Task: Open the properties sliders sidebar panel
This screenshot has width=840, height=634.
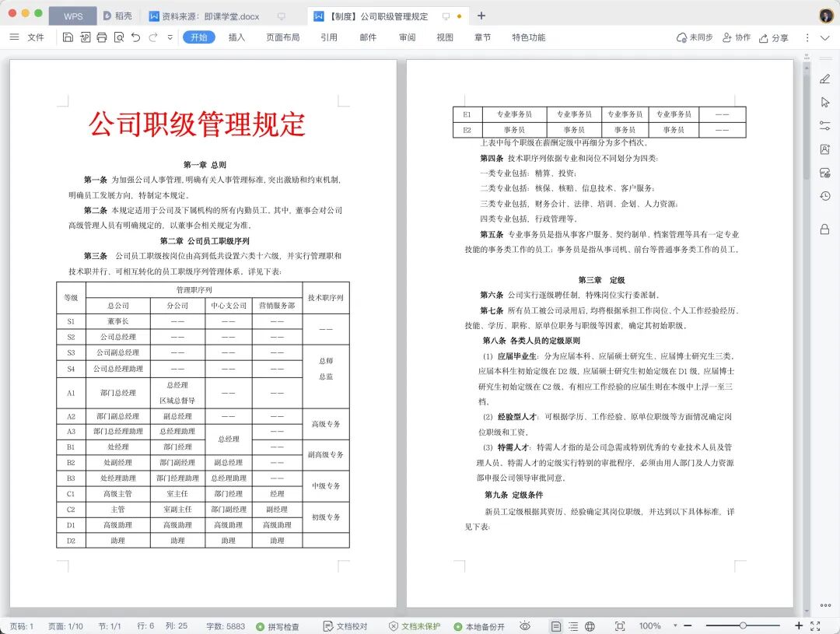Action: (825, 126)
